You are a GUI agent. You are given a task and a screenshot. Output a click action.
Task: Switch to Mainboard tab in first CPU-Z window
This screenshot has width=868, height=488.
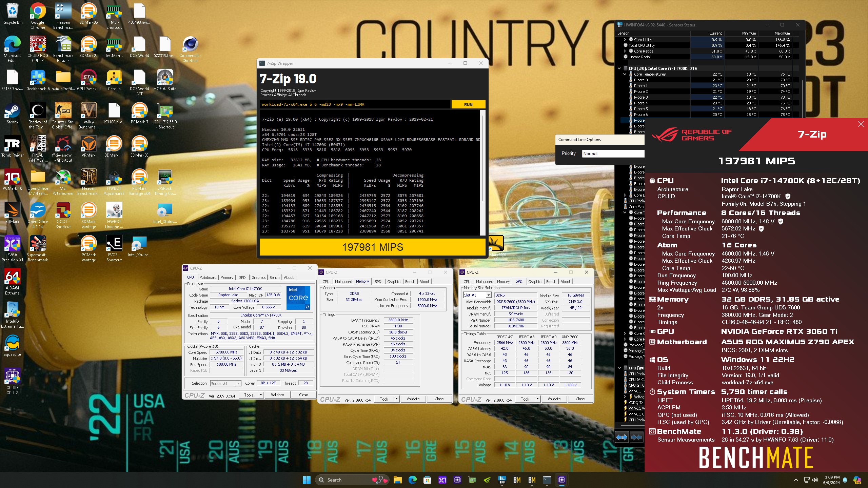tap(208, 278)
